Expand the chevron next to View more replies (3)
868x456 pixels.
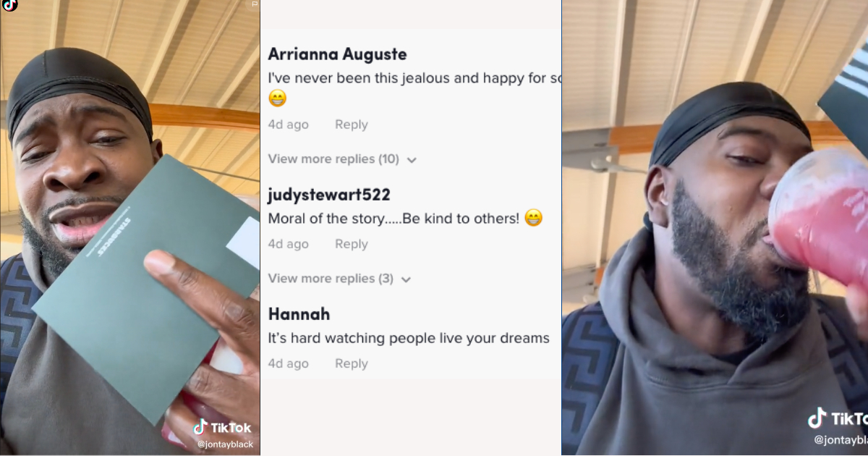point(406,279)
